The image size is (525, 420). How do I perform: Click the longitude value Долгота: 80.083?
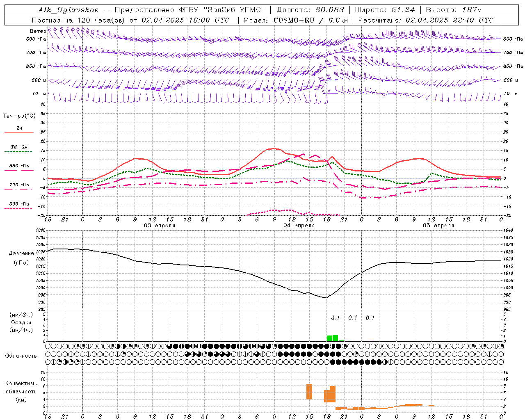tap(311, 10)
